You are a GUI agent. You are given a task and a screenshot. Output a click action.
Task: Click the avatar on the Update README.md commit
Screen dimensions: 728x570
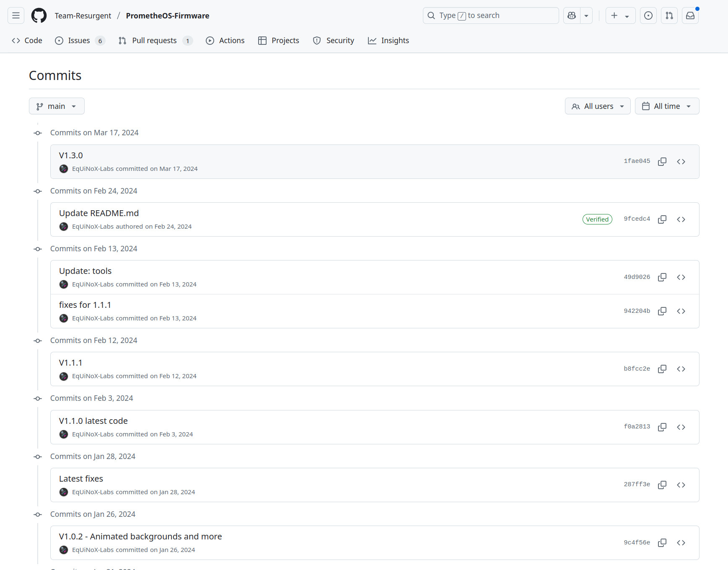[x=64, y=227]
